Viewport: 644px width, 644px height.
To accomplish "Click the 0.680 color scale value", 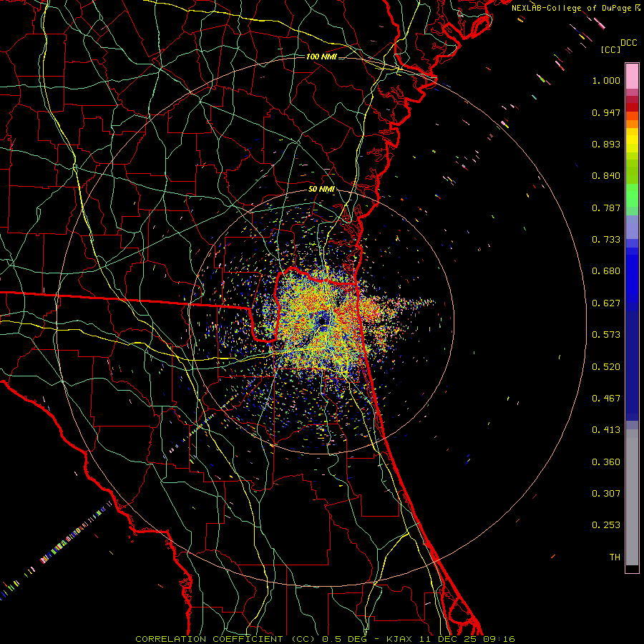I will pyautogui.click(x=606, y=271).
